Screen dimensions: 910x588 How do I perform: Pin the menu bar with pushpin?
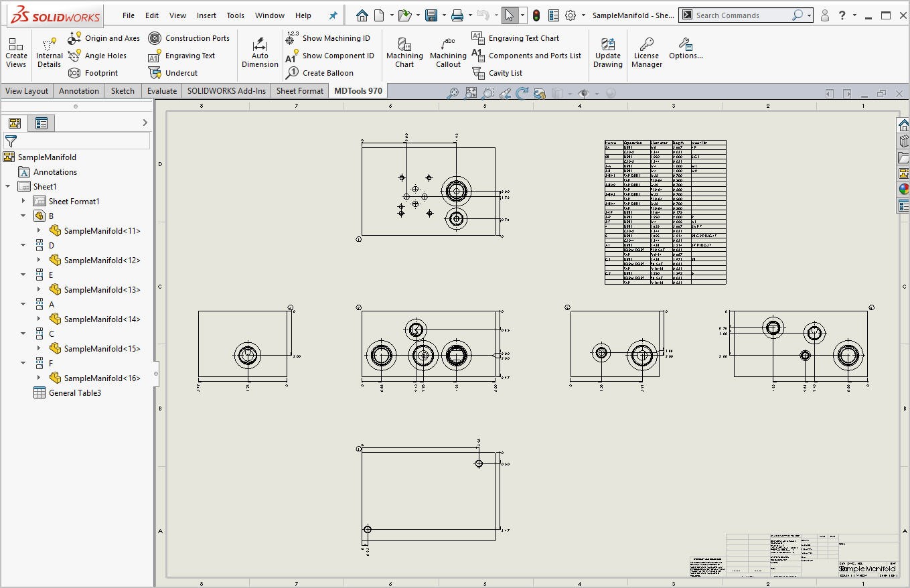click(333, 15)
